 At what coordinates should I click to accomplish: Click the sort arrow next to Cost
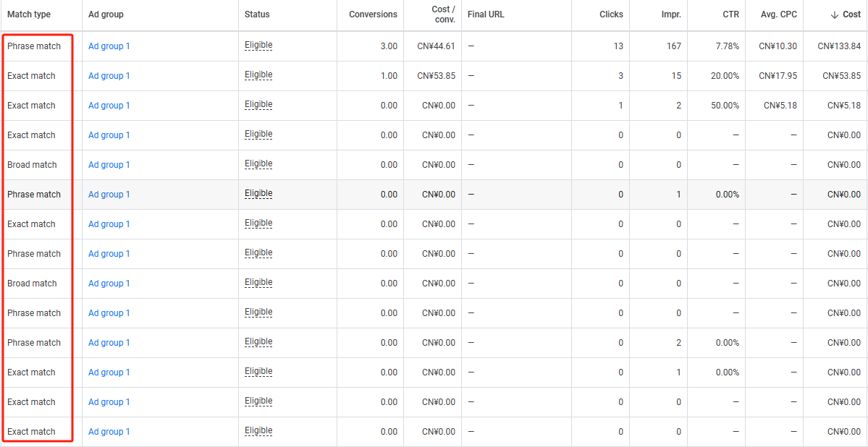835,15
